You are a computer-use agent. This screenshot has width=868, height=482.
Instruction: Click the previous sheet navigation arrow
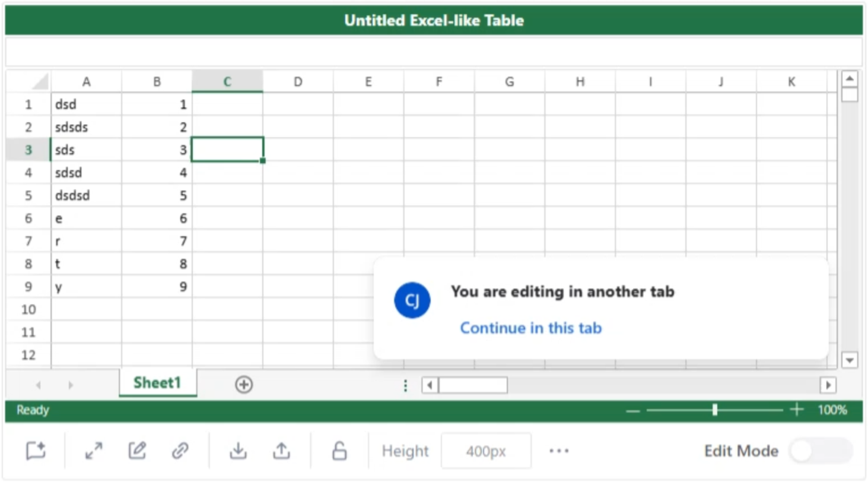39,385
